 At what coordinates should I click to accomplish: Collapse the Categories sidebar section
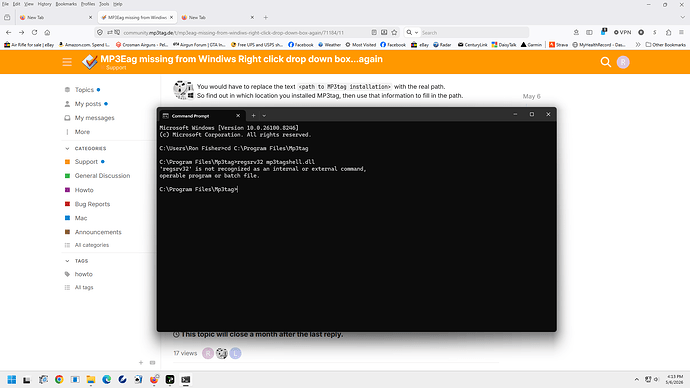[x=67, y=148]
